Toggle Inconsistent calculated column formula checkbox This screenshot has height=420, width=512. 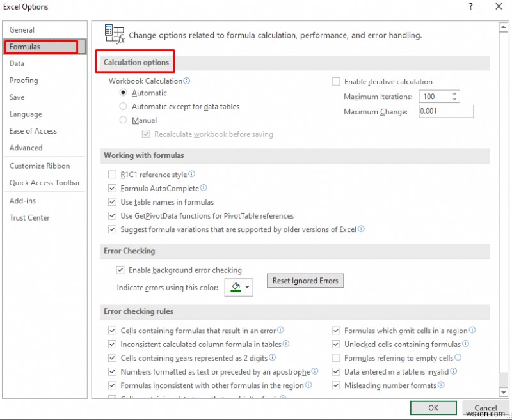click(x=112, y=344)
